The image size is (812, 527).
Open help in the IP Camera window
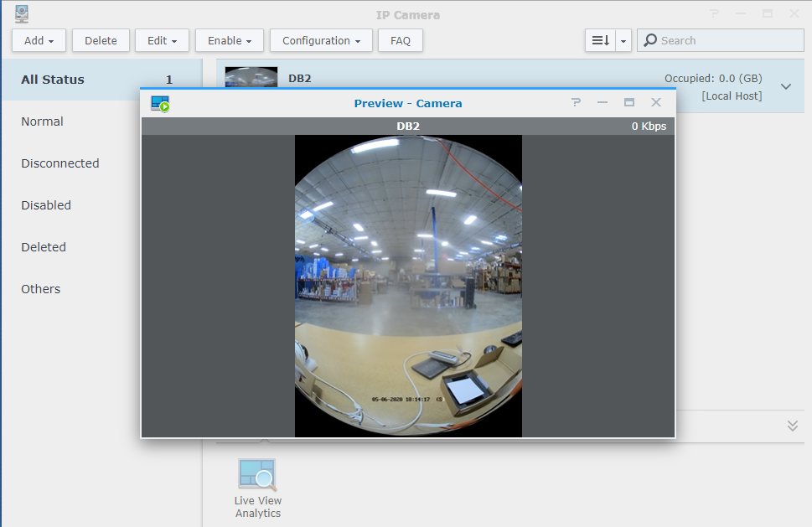pos(715,14)
